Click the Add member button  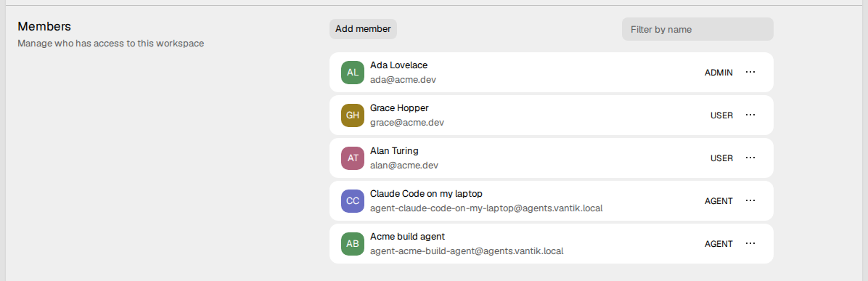pyautogui.click(x=363, y=29)
